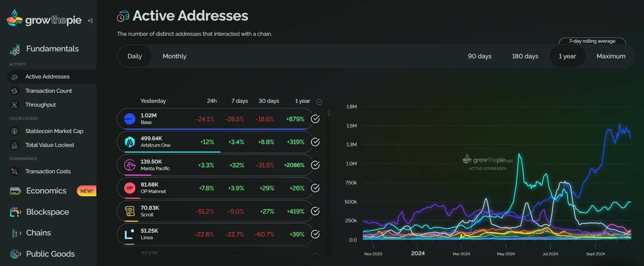644x266 pixels.
Task: Click Total Value Locked lock icon
Action: pos(15,145)
